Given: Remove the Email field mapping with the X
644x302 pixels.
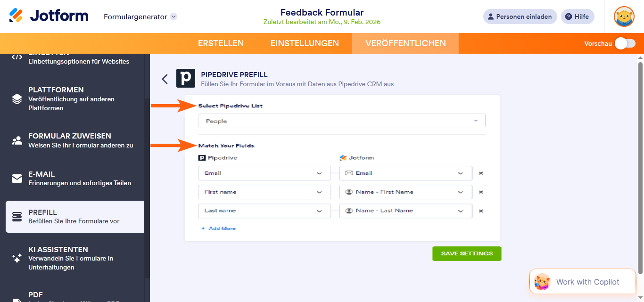Looking at the screenshot, I should pos(481,173).
